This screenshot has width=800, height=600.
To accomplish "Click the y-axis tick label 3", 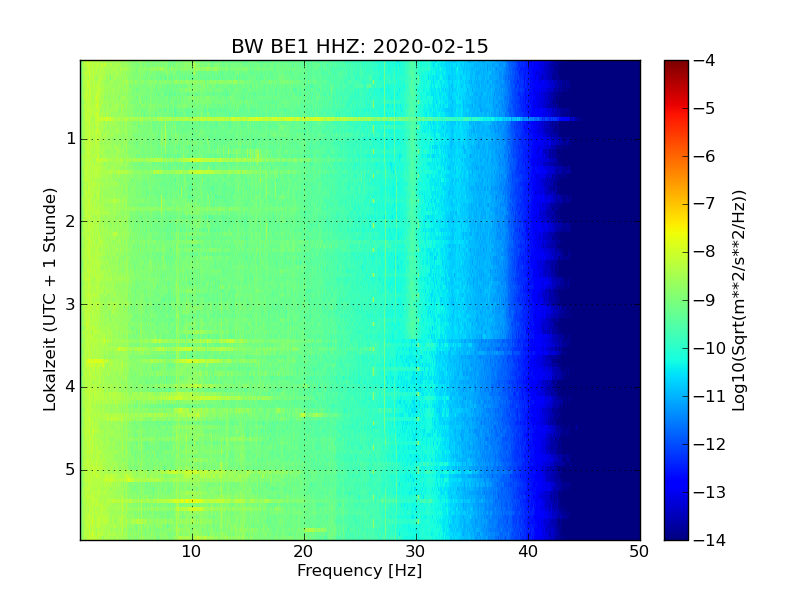I will click(71, 304).
